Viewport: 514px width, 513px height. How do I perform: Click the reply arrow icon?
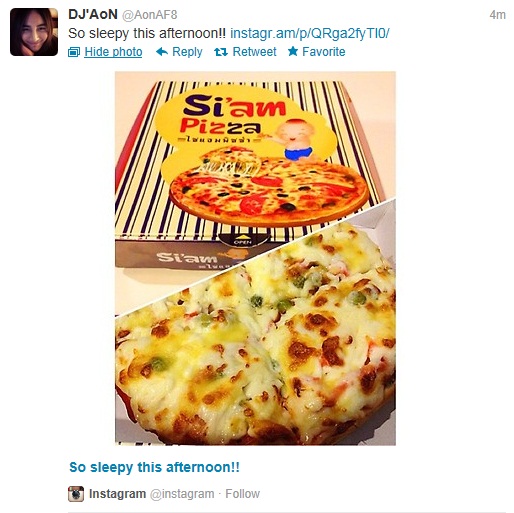click(162, 52)
